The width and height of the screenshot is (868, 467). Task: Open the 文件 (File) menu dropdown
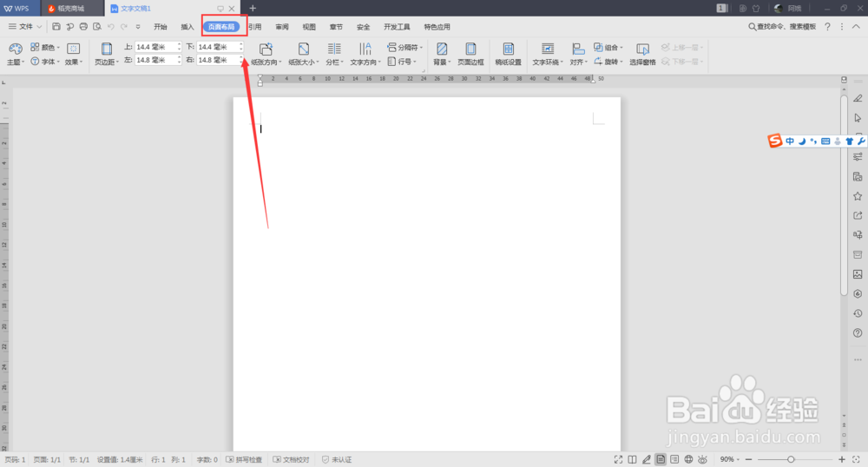25,27
